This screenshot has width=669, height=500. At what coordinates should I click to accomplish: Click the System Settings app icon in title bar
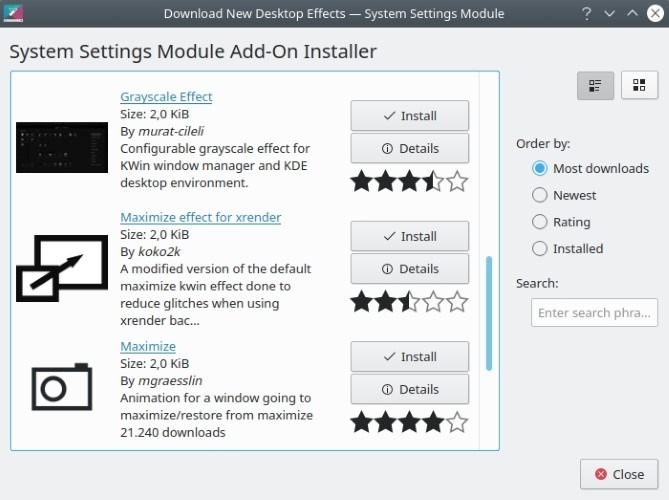[13, 13]
